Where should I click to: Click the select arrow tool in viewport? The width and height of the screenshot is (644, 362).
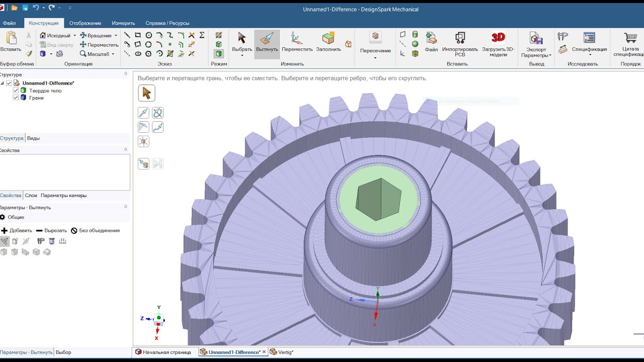[146, 93]
